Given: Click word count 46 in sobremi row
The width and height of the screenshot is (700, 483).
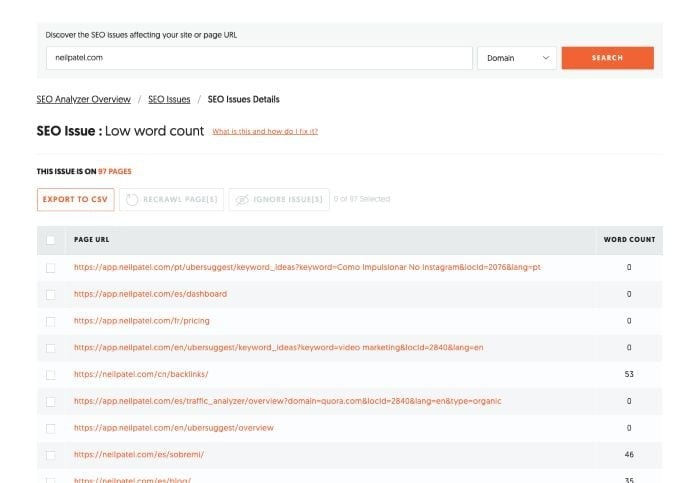Looking at the screenshot, I should coord(629,454).
